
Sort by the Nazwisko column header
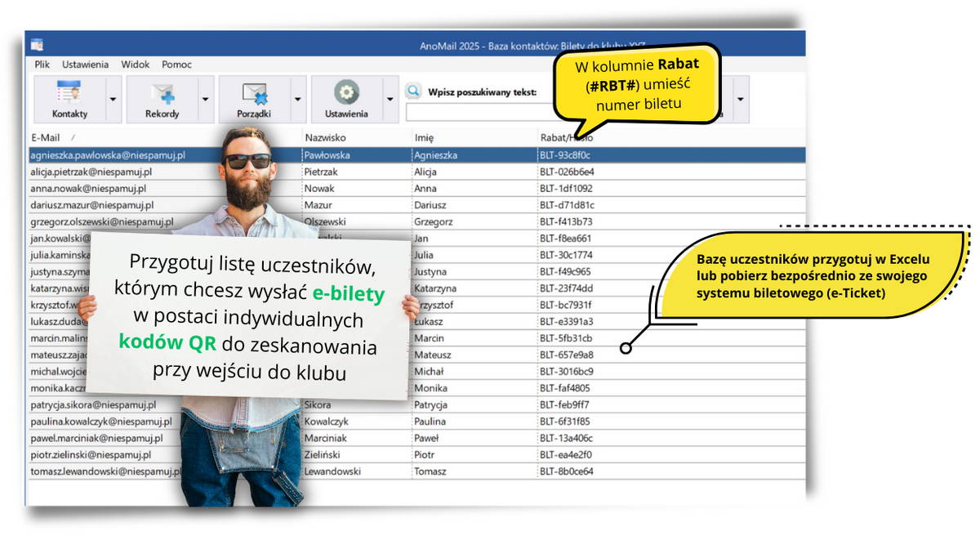356,137
